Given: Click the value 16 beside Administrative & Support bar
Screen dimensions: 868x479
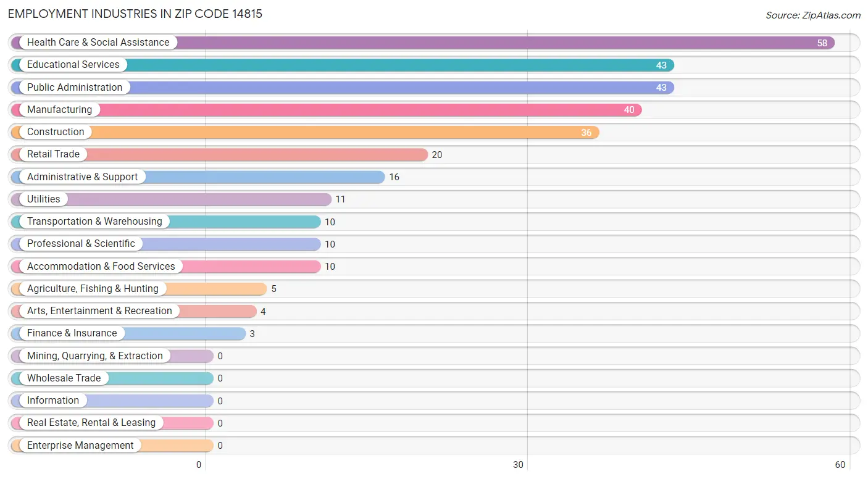Looking at the screenshot, I should pyautogui.click(x=394, y=177).
